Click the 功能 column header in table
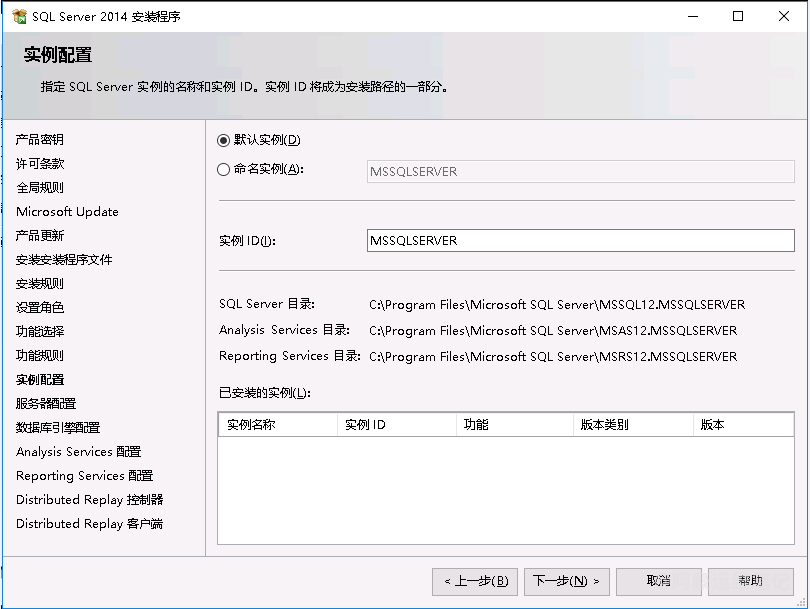 click(513, 425)
